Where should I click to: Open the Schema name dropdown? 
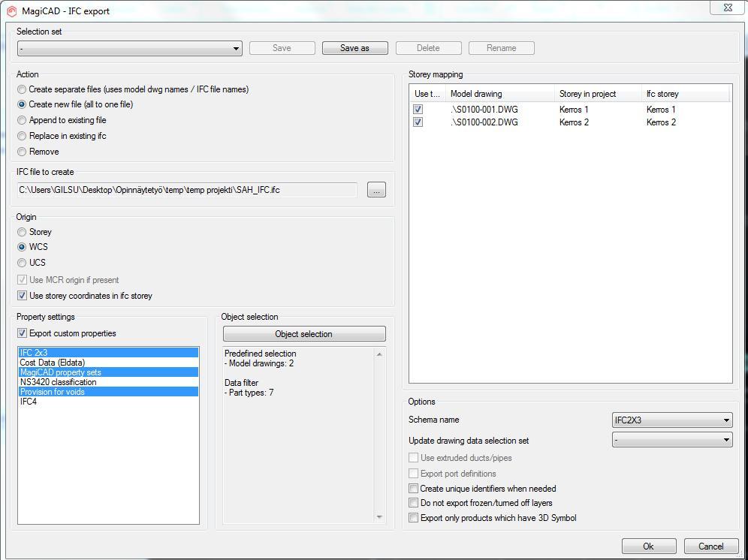pos(672,420)
